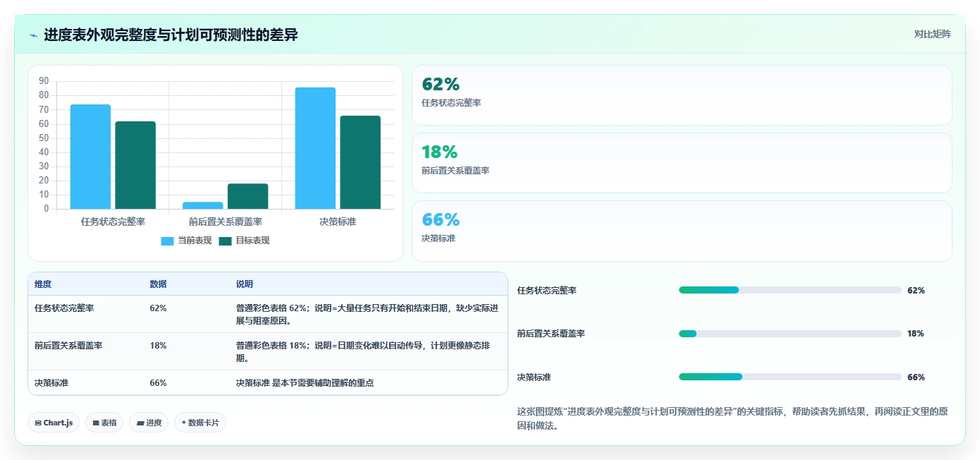The image size is (980, 460).
Task: Click the 目标表现 bar for 前后置关系覆盖率
Action: (x=247, y=196)
